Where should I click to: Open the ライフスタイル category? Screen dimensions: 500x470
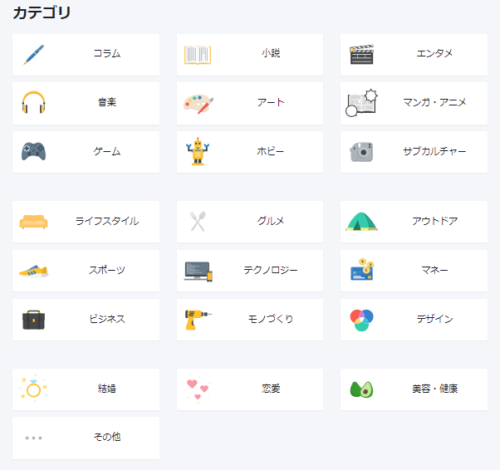(86, 222)
